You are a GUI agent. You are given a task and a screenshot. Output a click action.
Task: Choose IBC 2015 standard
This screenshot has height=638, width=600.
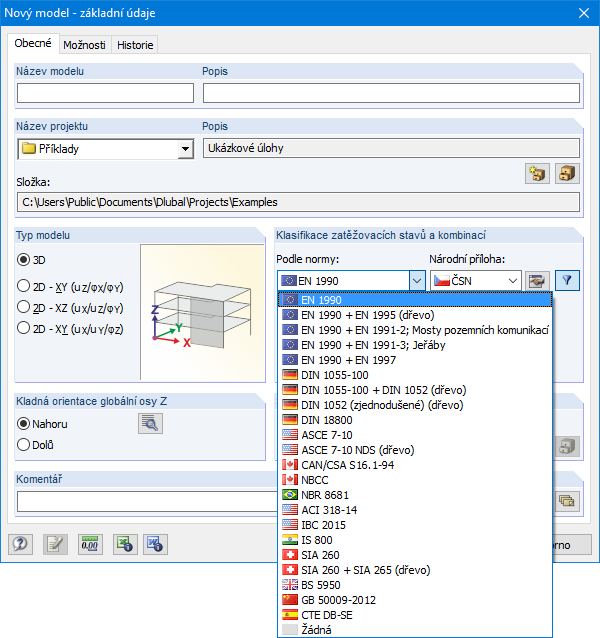pyautogui.click(x=415, y=525)
